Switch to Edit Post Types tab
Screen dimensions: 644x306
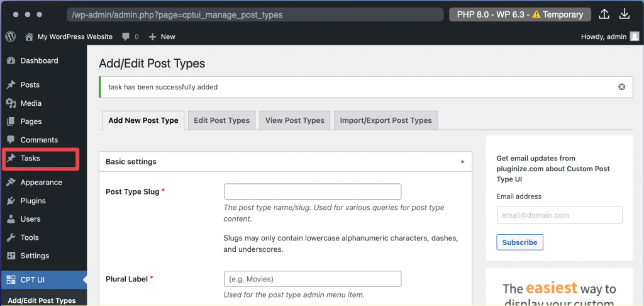point(221,120)
